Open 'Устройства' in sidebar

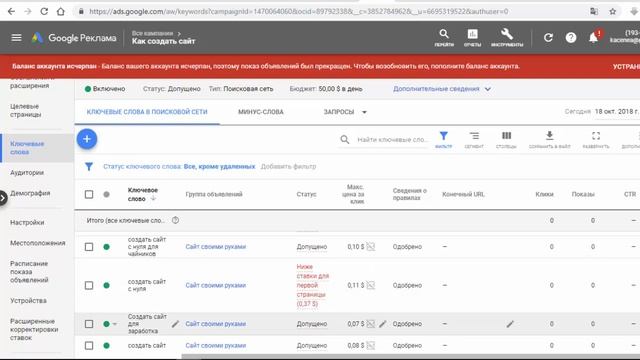[28, 300]
